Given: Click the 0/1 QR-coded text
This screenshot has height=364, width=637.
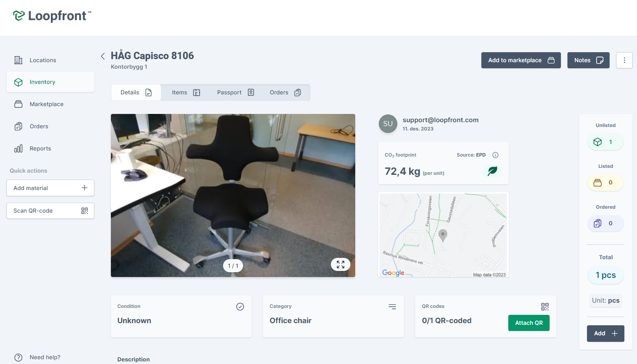Looking at the screenshot, I should pyautogui.click(x=447, y=321).
